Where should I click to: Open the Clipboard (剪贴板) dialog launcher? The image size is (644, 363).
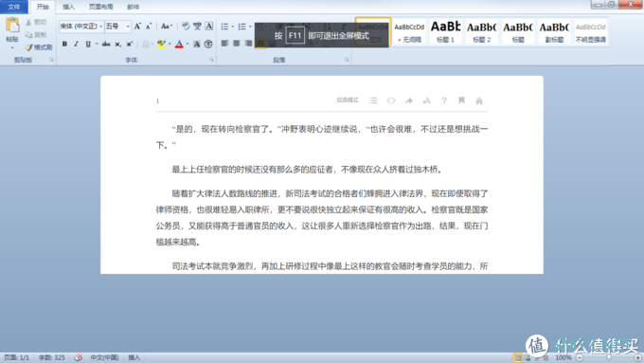[x=51, y=60]
